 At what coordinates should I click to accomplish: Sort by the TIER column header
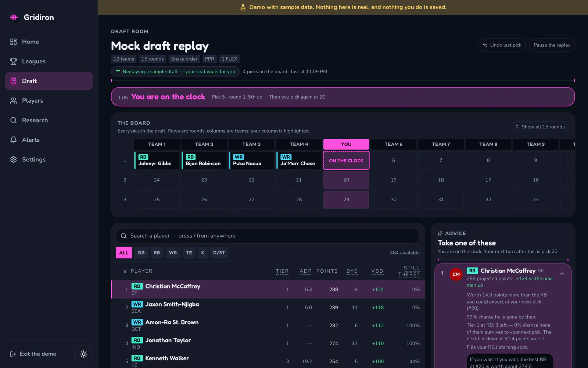point(282,271)
